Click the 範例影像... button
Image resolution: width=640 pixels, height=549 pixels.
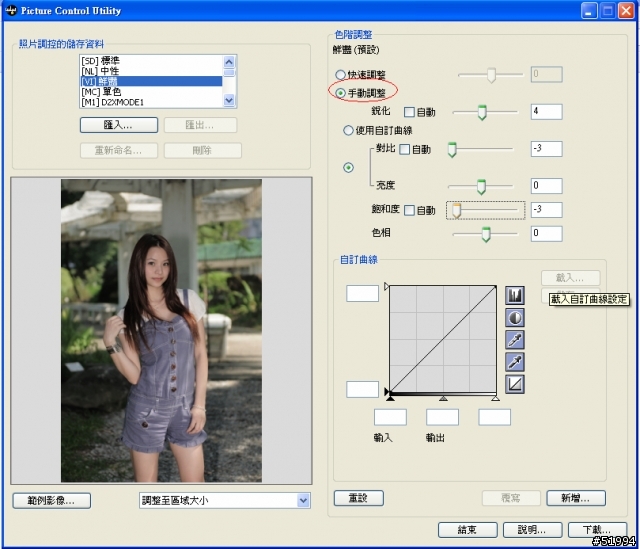51,501
